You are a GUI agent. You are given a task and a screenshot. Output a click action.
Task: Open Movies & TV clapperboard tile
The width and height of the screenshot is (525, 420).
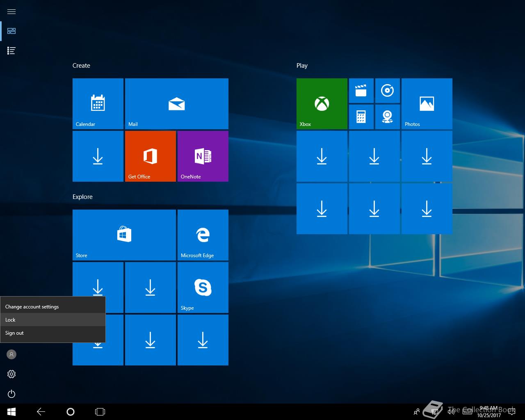click(361, 91)
